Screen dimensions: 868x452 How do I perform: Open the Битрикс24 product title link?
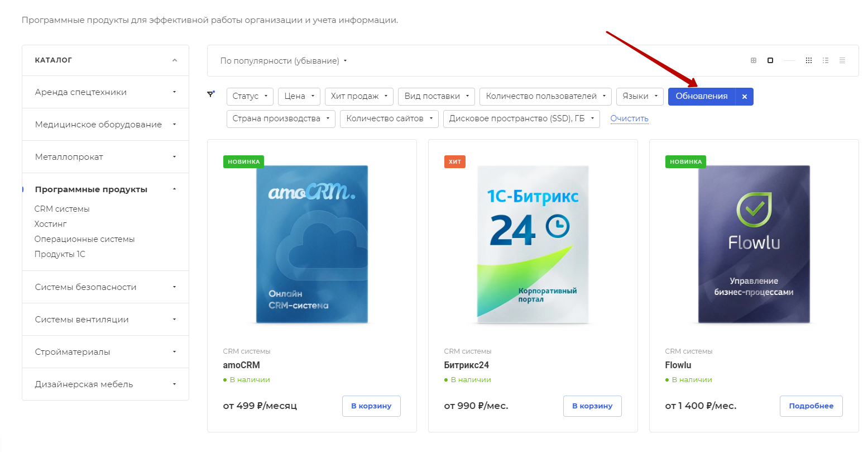467,365
